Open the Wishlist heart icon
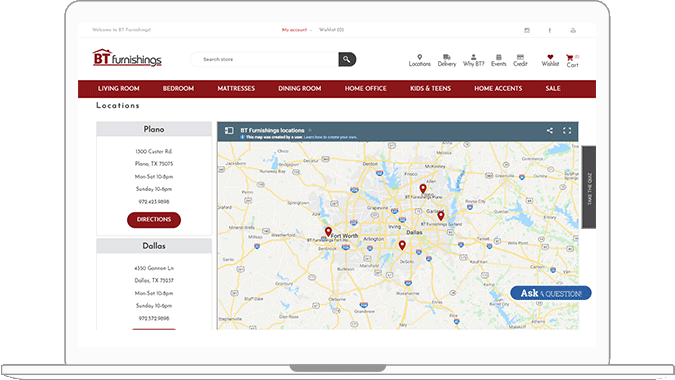The width and height of the screenshot is (675, 380). [550, 57]
